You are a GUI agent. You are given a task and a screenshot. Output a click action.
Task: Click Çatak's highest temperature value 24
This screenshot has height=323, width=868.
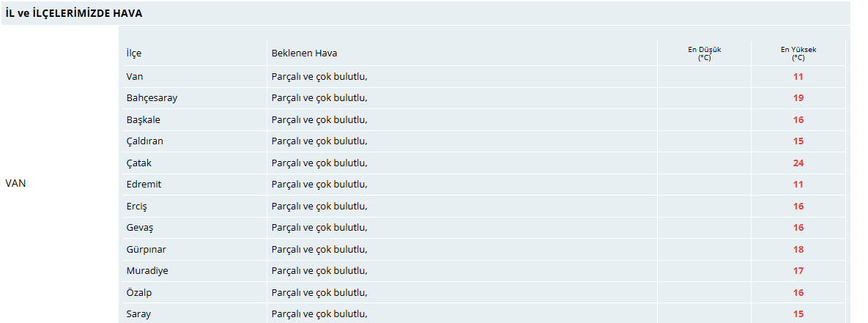[x=798, y=163]
